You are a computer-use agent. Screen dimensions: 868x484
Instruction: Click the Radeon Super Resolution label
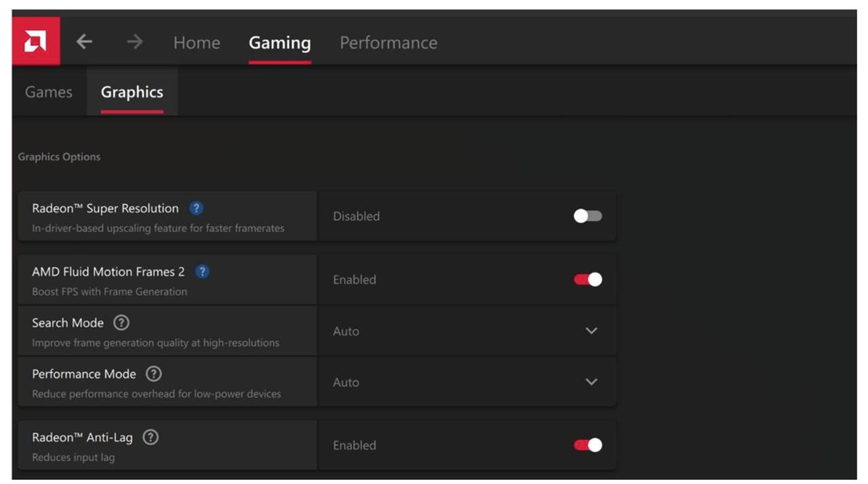(x=105, y=208)
